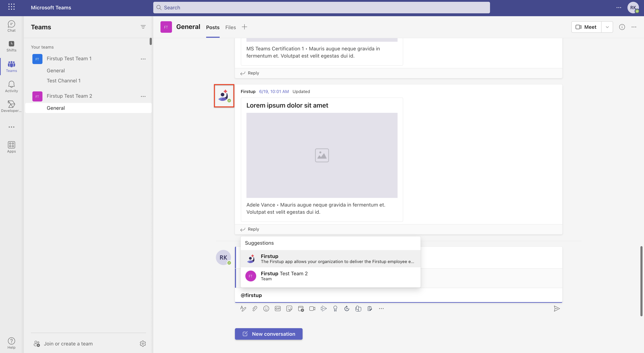Show more apps ellipsis in left rail
Image resolution: width=644 pixels, height=353 pixels.
click(12, 127)
